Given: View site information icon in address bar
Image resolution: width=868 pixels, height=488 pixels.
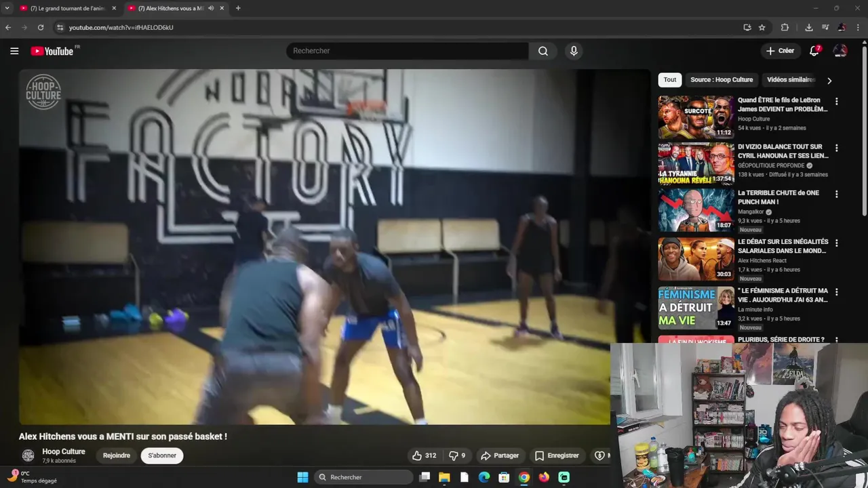Looking at the screenshot, I should pos(60,27).
